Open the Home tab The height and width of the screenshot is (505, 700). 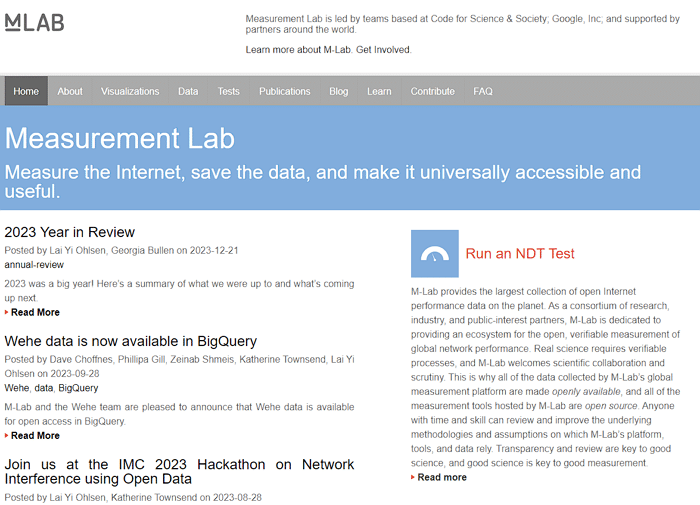click(x=26, y=91)
